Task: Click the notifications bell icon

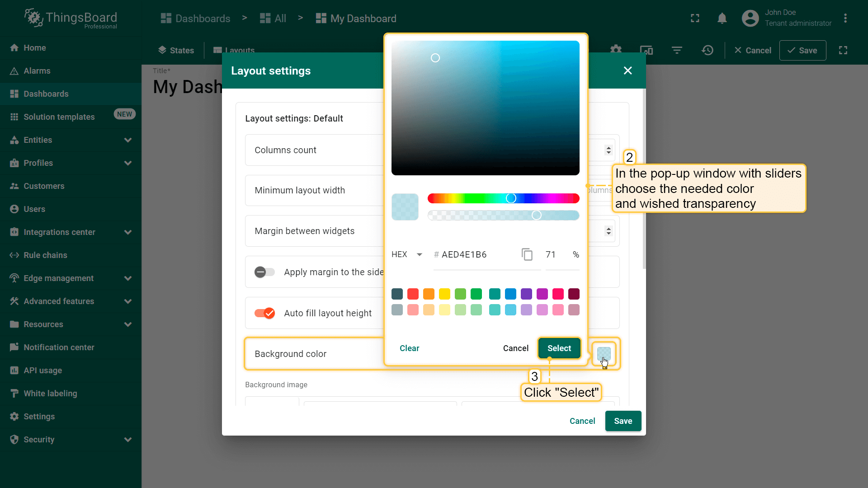Action: pyautogui.click(x=722, y=19)
